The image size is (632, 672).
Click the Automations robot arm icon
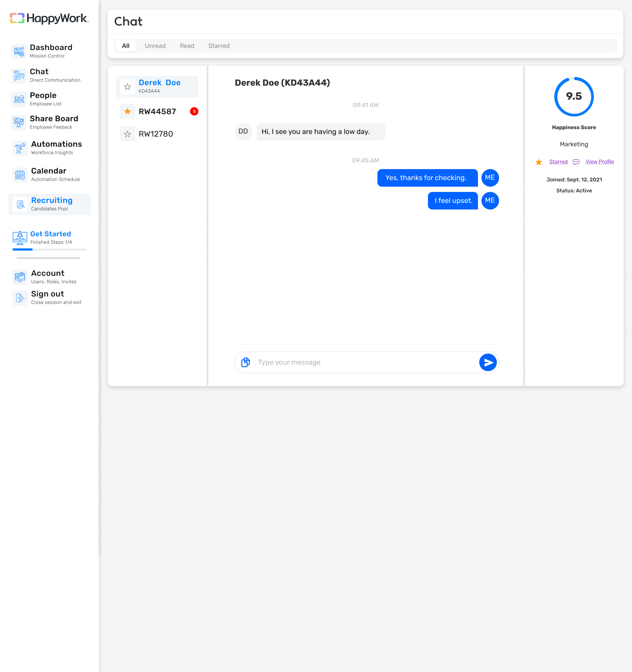tap(20, 148)
